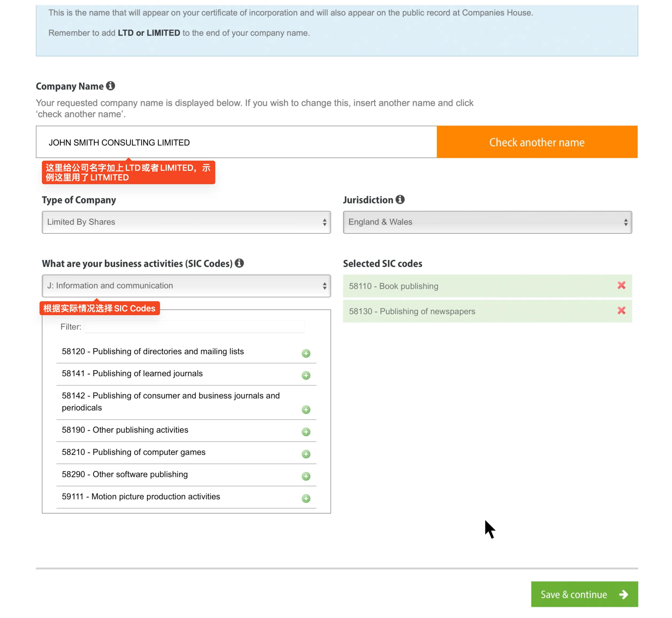672x618 pixels.
Task: Add SIC code 58120 directories and mailing lists
Action: click(306, 353)
